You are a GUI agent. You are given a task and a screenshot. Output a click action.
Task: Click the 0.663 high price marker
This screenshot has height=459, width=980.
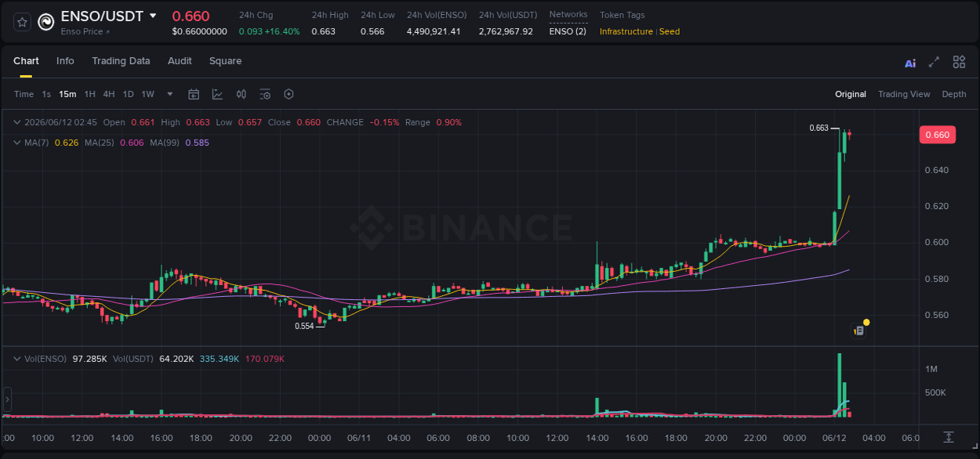[x=819, y=128]
